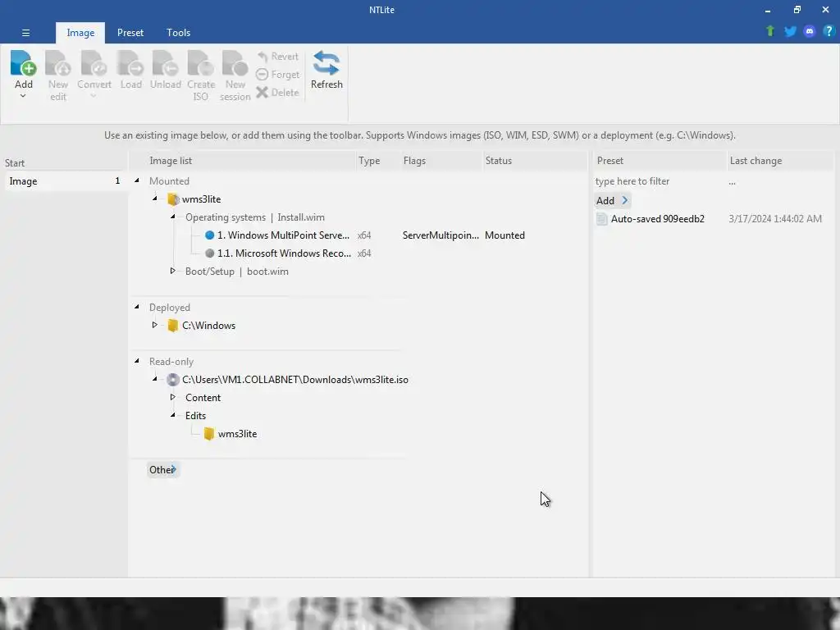
Task: Click the wms3lite.iso disc icon
Action: [x=172, y=380]
